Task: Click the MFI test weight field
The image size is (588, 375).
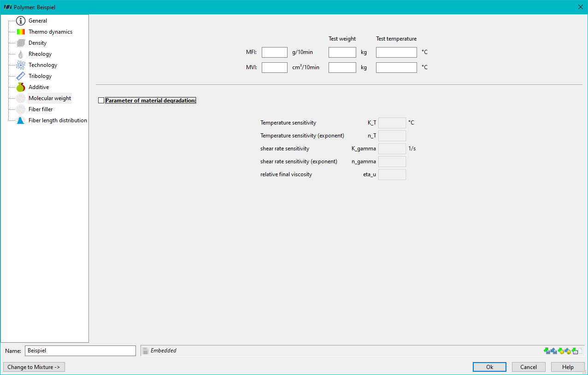Action: [x=342, y=52]
